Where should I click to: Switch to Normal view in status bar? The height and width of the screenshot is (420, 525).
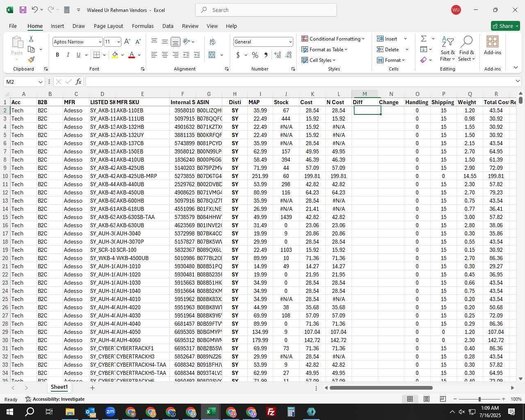coord(410,399)
